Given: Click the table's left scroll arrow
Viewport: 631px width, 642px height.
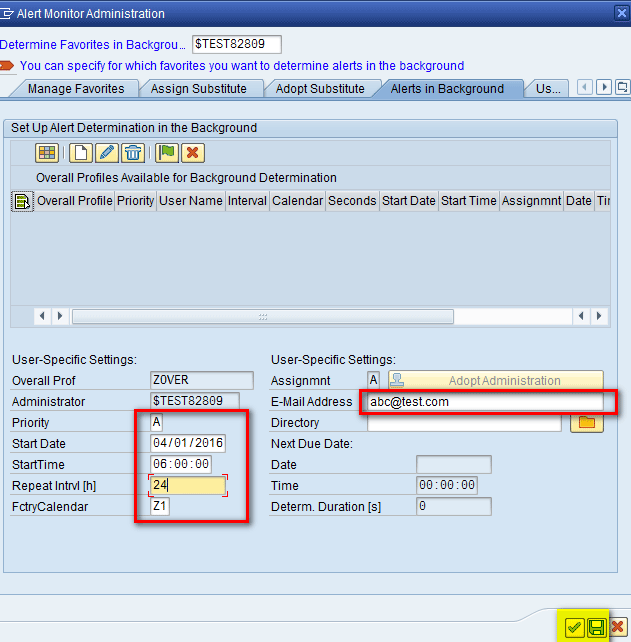Looking at the screenshot, I should click(42, 316).
